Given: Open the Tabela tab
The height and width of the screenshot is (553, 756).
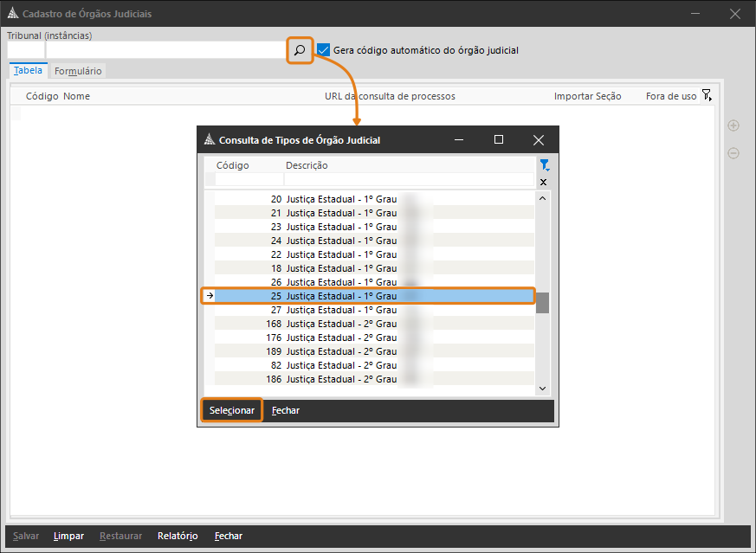Looking at the screenshot, I should coord(28,71).
